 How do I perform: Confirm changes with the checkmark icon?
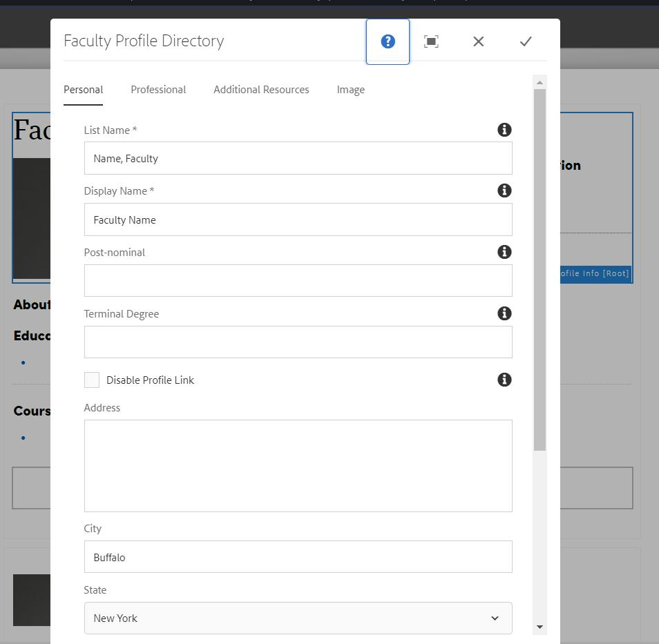(526, 41)
